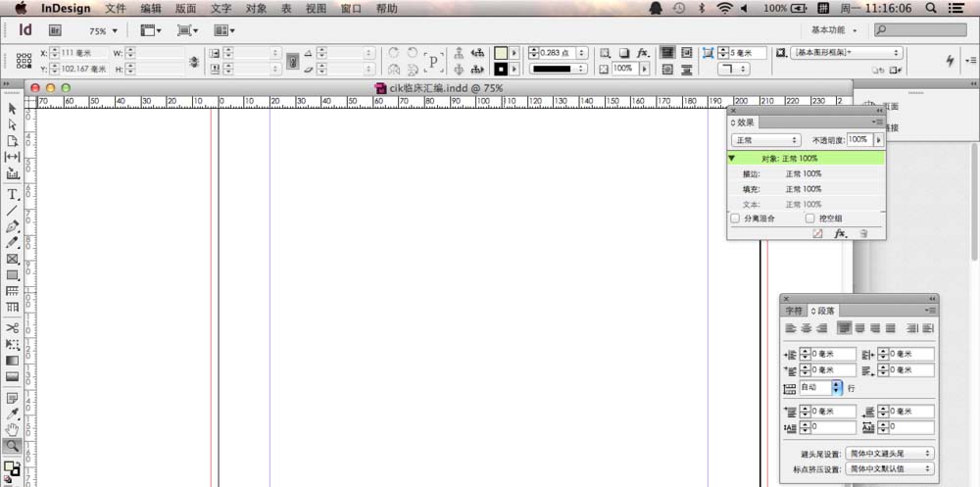980x487 pixels.
Task: Click the fill color swatch in control bar
Action: click(x=502, y=52)
